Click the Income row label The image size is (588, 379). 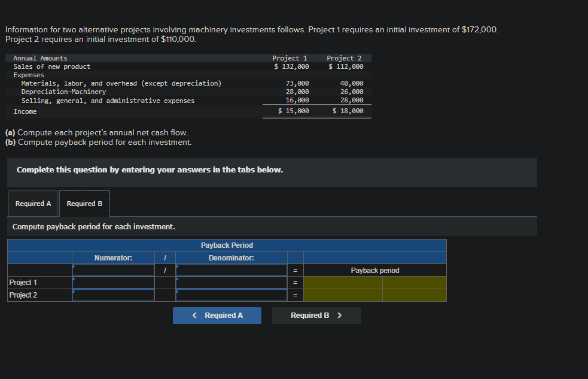pos(25,111)
